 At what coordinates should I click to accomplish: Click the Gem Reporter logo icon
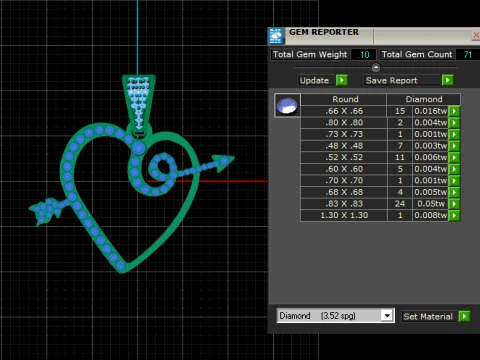pos(276,36)
